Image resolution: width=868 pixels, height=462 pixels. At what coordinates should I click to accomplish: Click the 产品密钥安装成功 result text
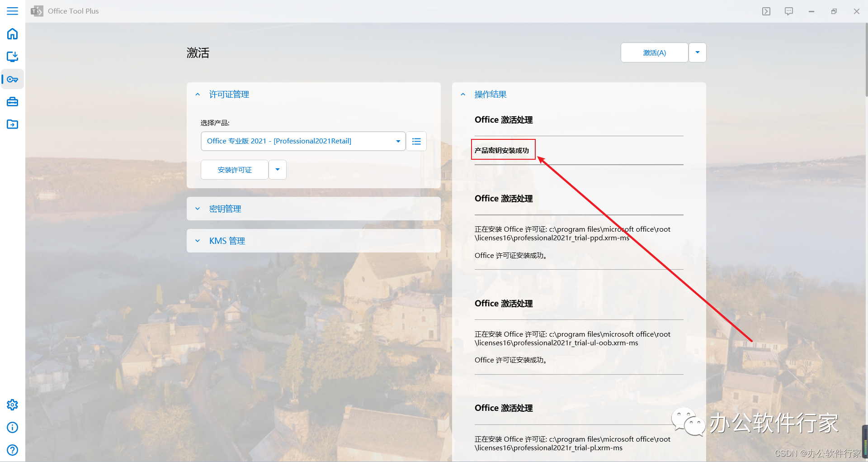tap(502, 150)
